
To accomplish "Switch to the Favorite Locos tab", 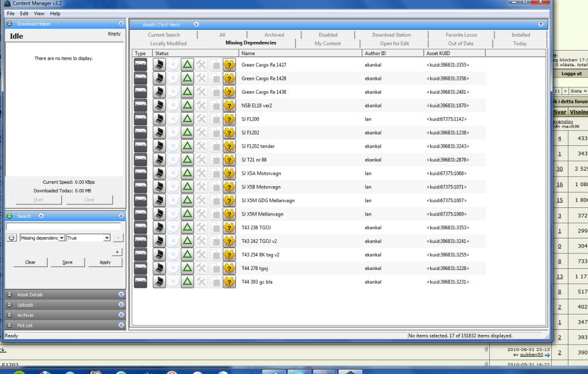I will [x=461, y=34].
